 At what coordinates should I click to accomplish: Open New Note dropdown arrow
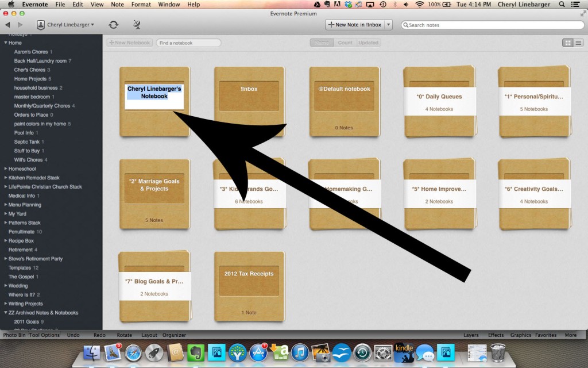(389, 25)
